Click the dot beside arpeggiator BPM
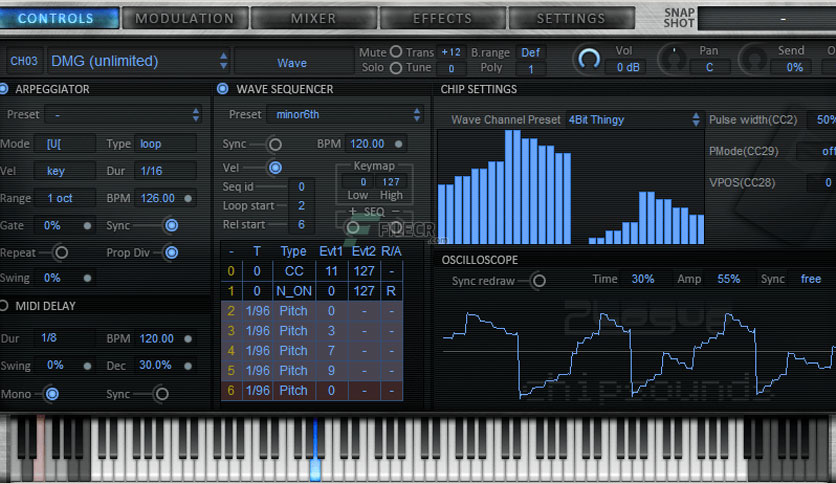The height and width of the screenshot is (484, 836). 188,198
